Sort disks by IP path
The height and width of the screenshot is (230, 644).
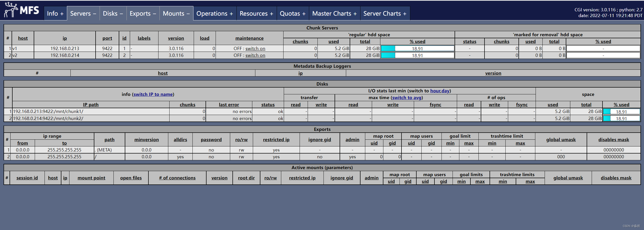pos(91,105)
